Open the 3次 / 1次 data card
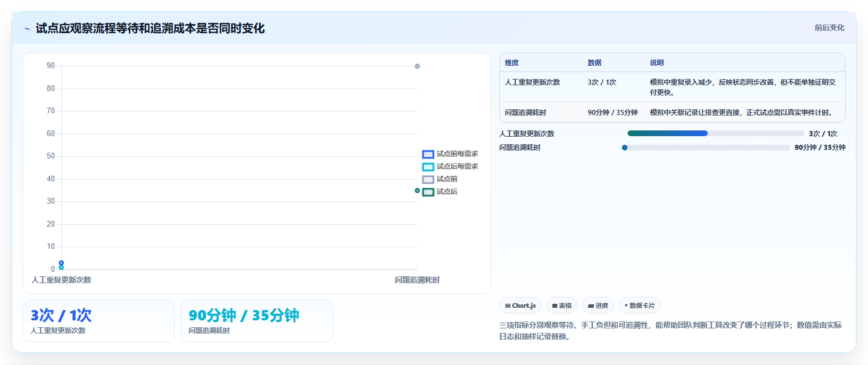Screen dimensions: 868x365 98,321
